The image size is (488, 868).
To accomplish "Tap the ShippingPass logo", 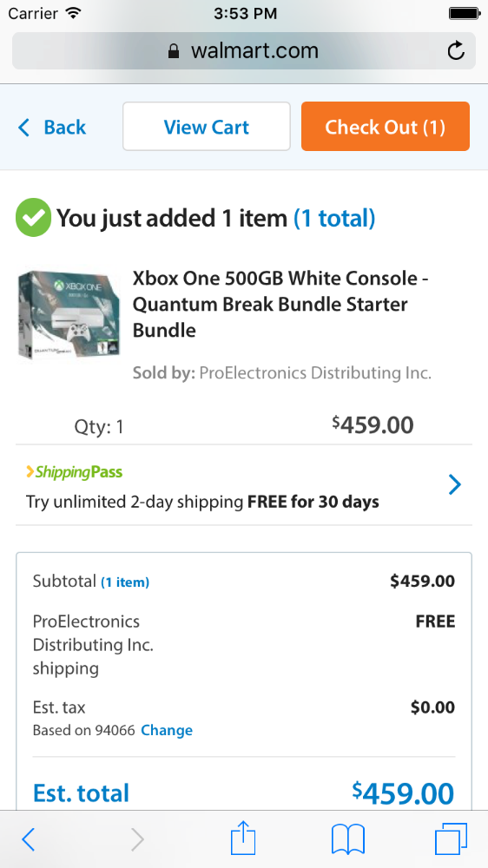I will 74,472.
